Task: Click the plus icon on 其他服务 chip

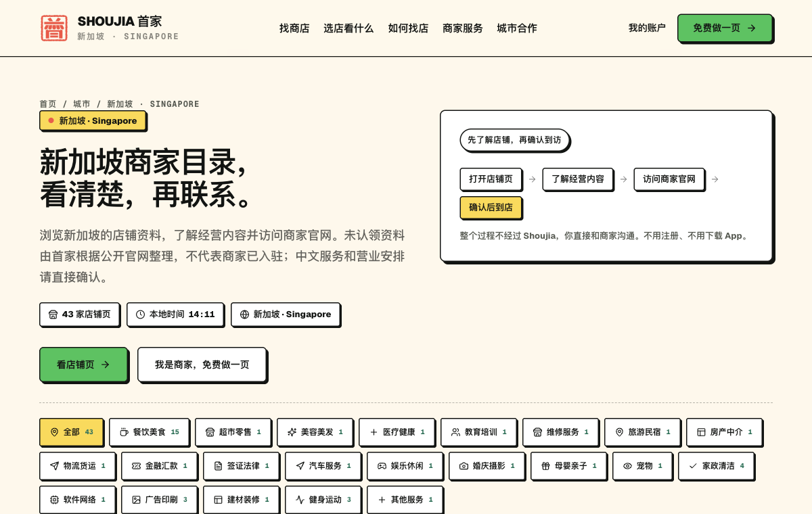Action: pyautogui.click(x=382, y=500)
